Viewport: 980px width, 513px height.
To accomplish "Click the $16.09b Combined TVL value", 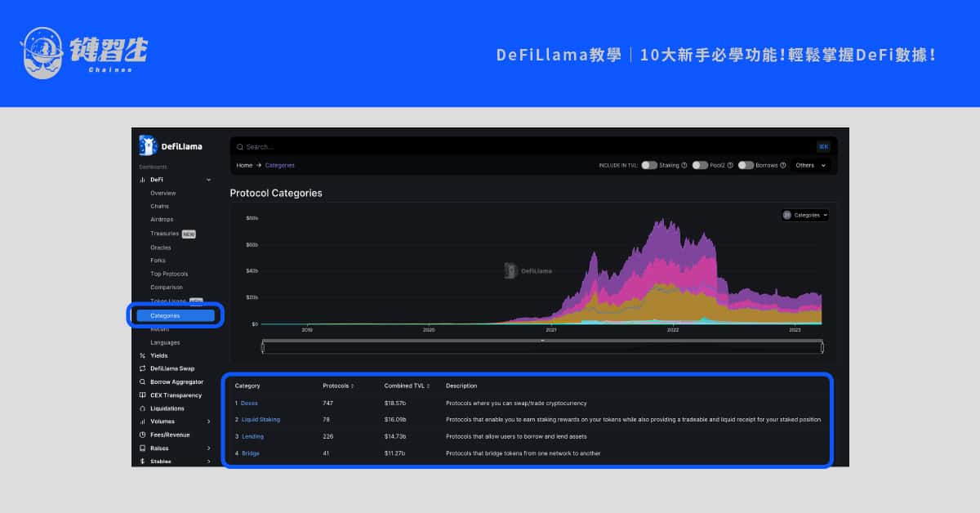I will pos(395,419).
